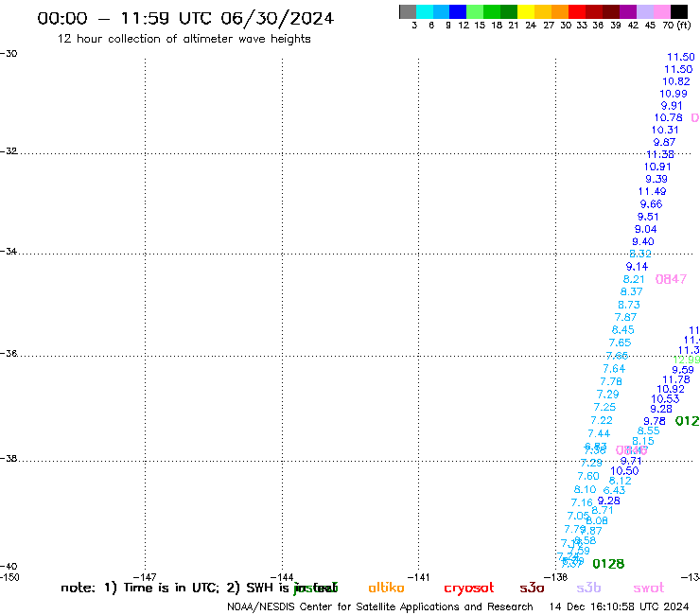The width and height of the screenshot is (700, 615).
Task: Click the longitude axis label '-144'
Action: (282, 577)
